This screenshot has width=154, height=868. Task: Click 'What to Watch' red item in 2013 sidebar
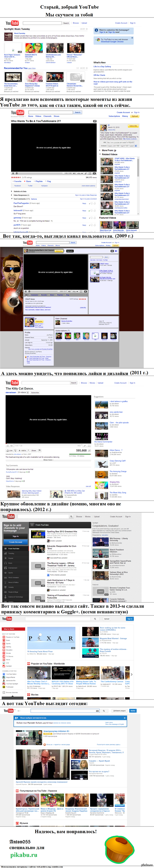[13, 629]
